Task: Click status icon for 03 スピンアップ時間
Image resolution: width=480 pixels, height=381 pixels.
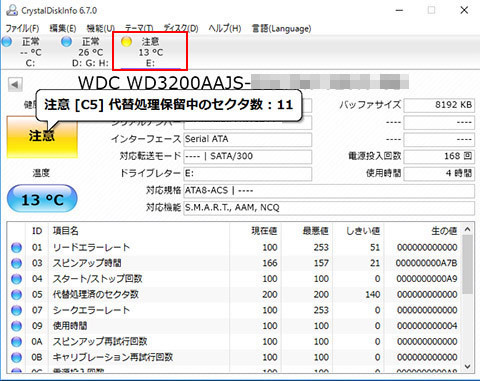Action: click(16, 263)
